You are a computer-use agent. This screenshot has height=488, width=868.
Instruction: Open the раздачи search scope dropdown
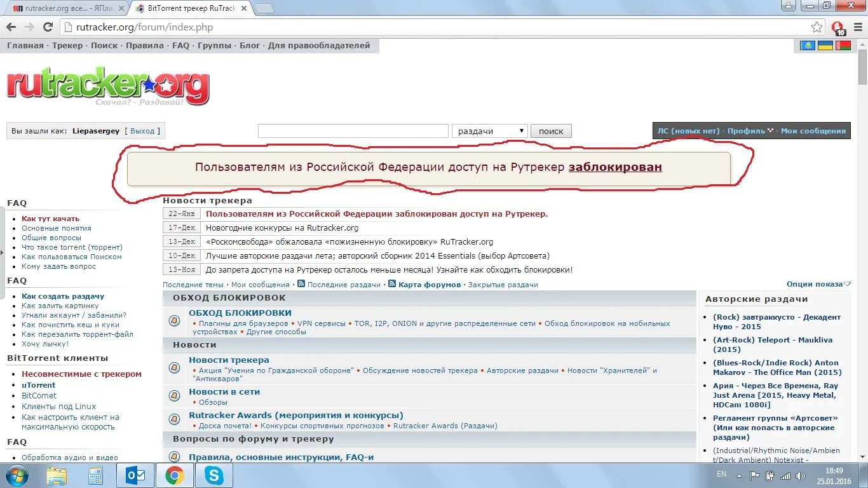(x=490, y=131)
